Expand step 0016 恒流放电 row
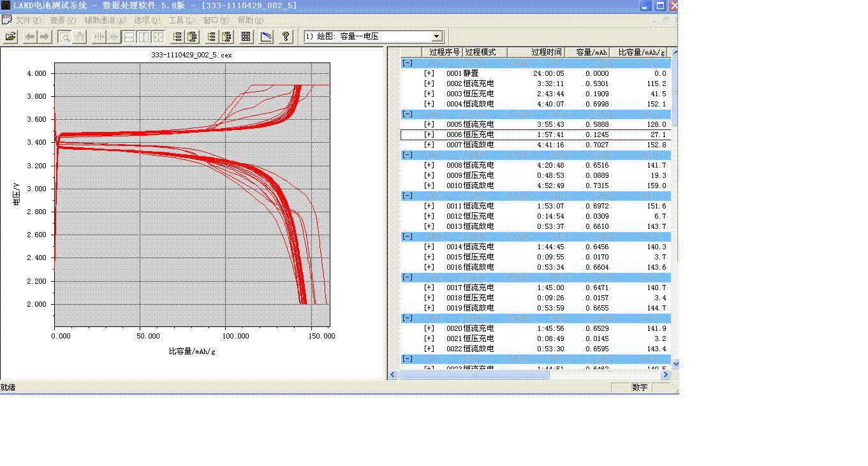868x466 pixels. pos(429,267)
